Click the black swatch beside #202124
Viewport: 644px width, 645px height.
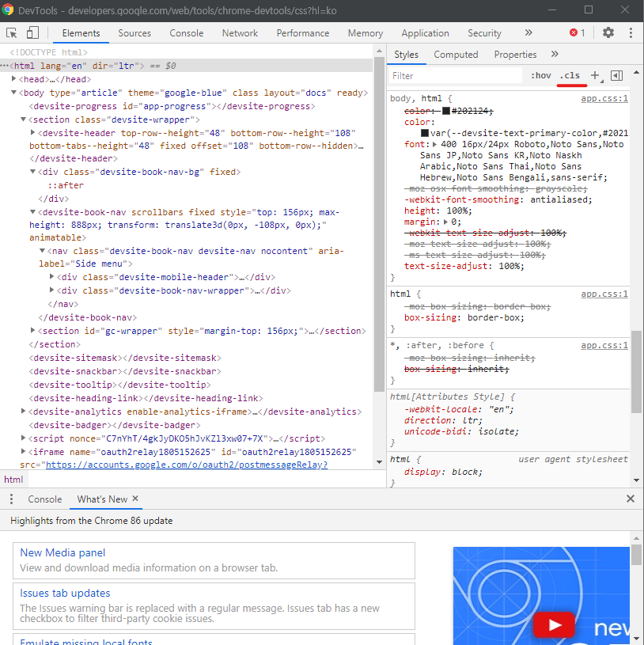446,111
